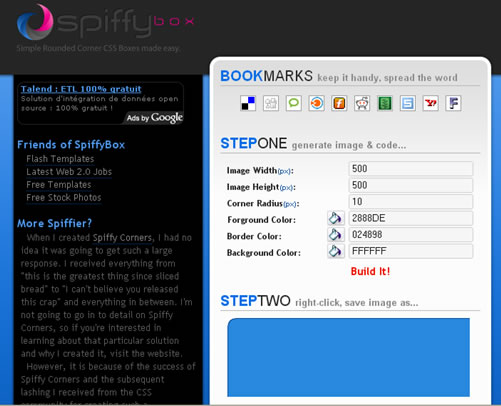Viewport: 501px width, 406px height.
Task: Click the blue Spurl 'S' bookmark icon
Action: click(408, 103)
